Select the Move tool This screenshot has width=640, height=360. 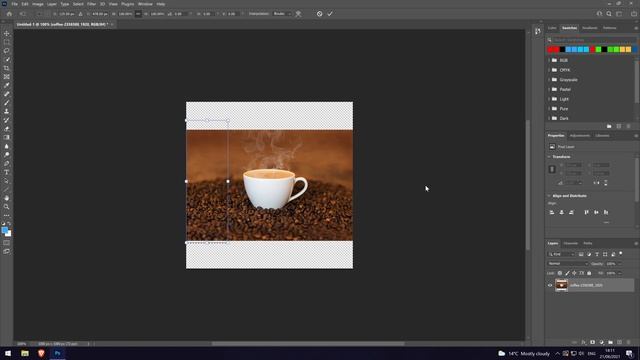pos(7,33)
